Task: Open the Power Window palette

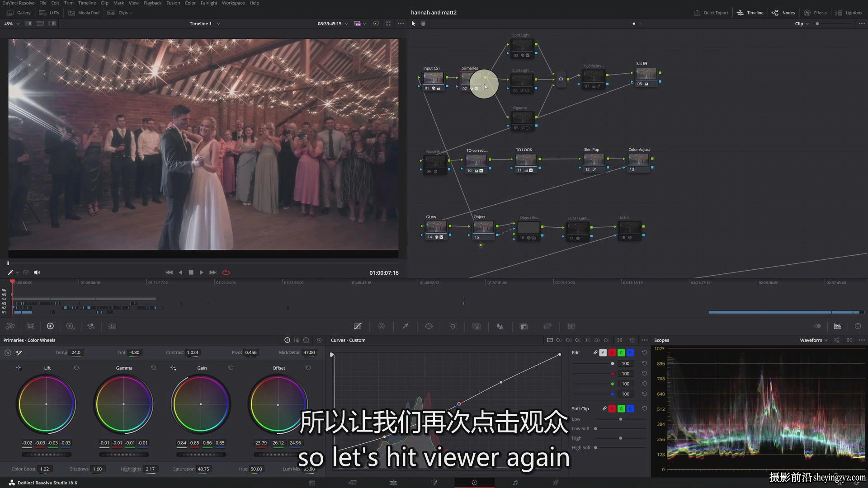Action: coord(429,326)
